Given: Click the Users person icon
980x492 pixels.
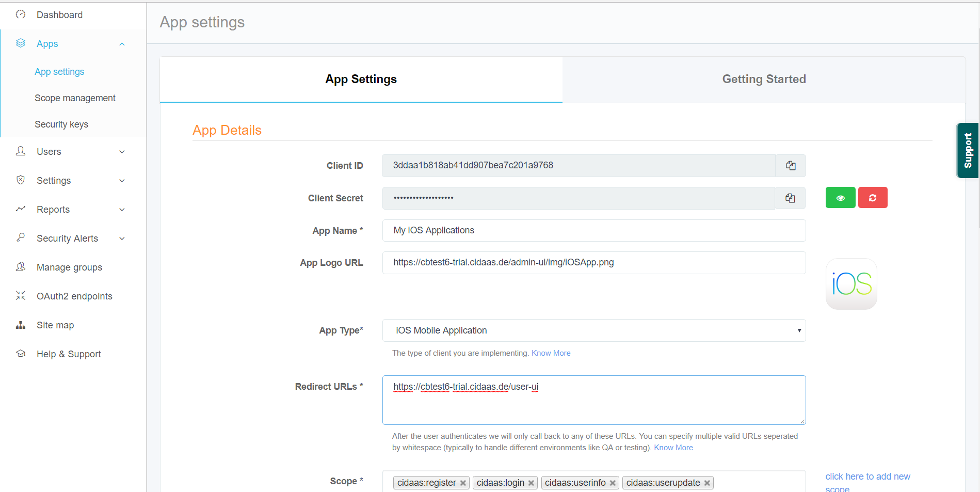Looking at the screenshot, I should [21, 151].
